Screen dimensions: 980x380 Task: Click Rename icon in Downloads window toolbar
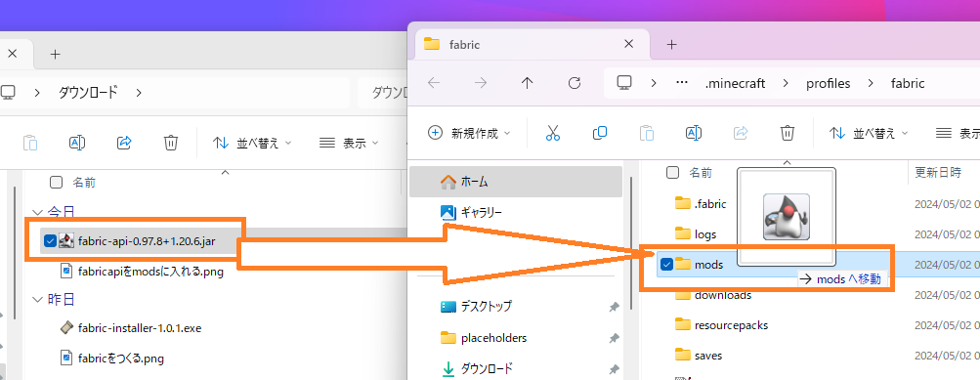(x=77, y=144)
